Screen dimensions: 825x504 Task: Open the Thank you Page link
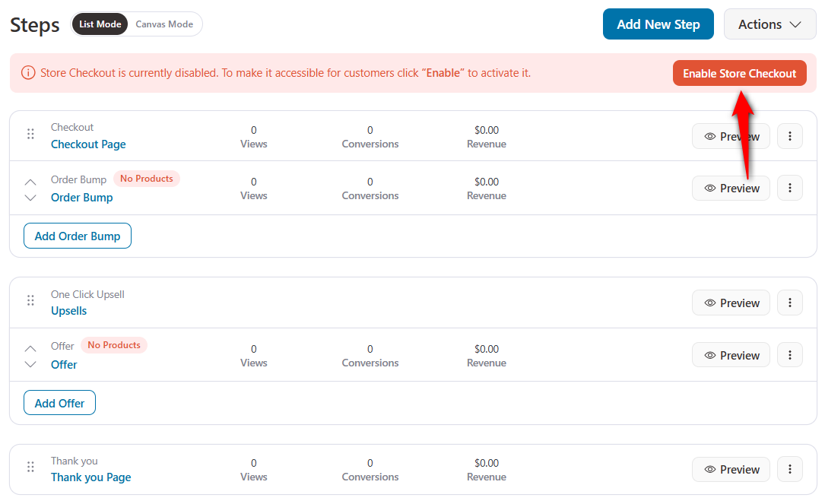(90, 477)
